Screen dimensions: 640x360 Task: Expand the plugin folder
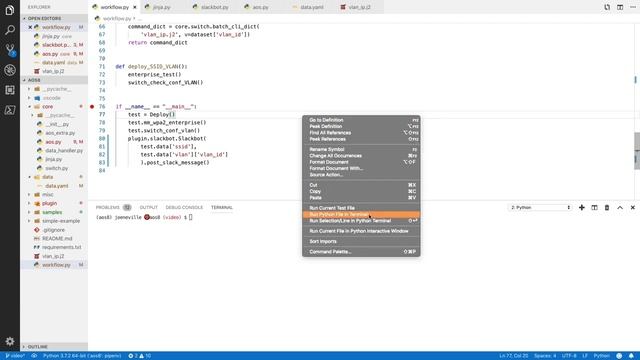pos(49,203)
